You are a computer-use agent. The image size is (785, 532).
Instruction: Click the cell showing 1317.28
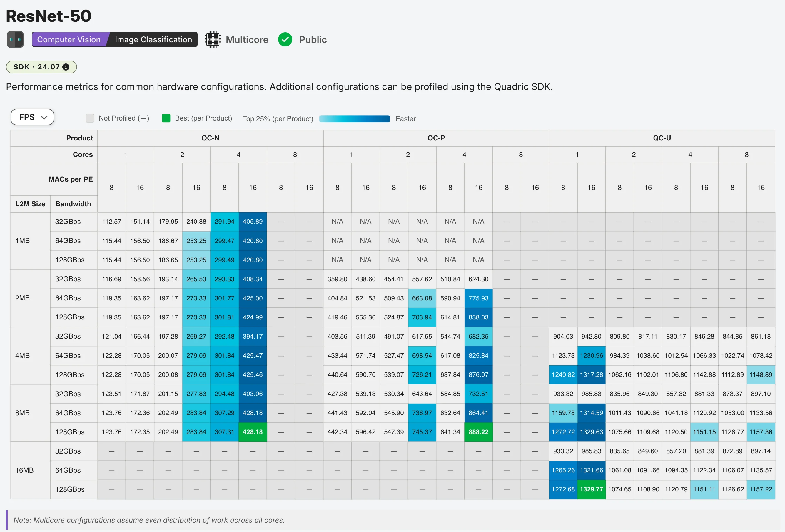[592, 374]
